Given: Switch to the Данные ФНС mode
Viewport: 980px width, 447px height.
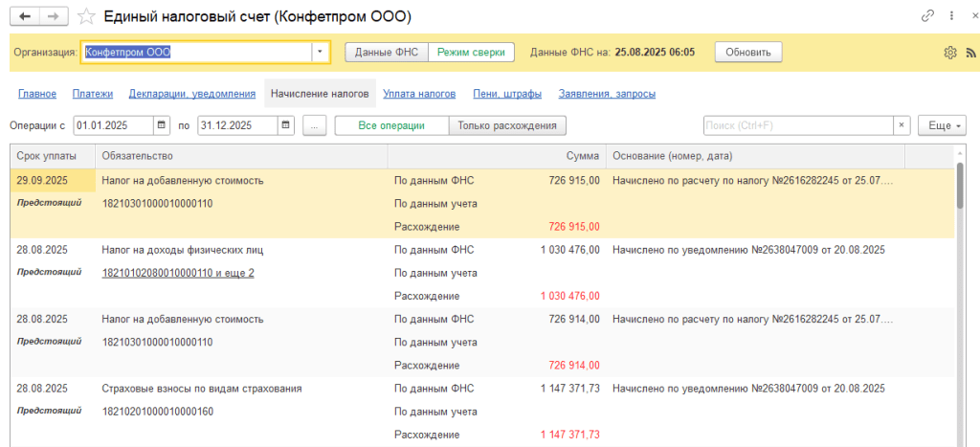Looking at the screenshot, I should (x=386, y=52).
